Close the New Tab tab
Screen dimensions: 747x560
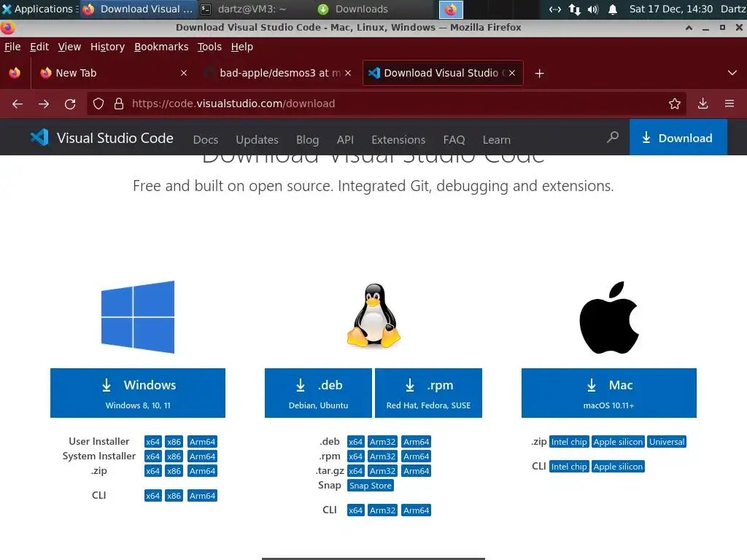click(x=184, y=73)
